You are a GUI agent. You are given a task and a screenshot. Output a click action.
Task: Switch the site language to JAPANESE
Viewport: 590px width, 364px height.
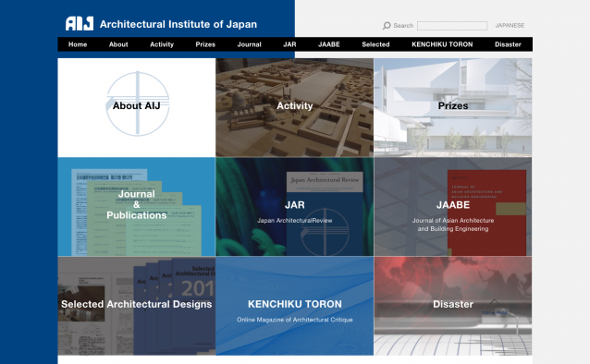[510, 26]
